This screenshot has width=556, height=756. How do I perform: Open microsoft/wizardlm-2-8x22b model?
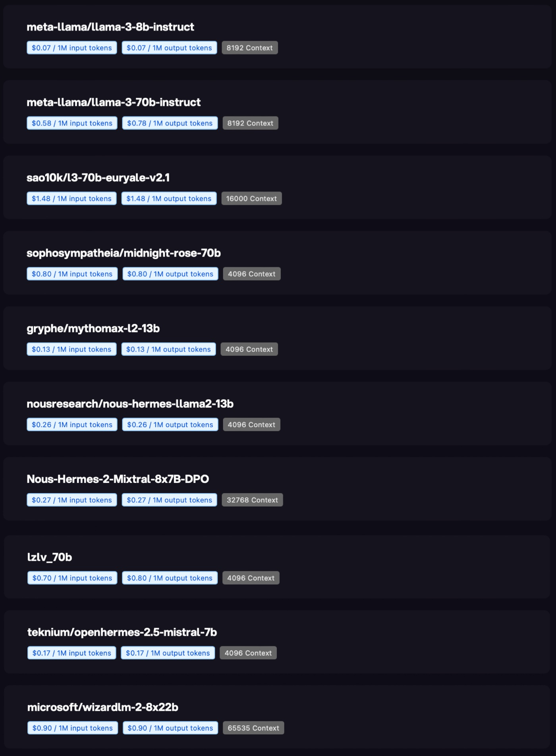pos(102,708)
